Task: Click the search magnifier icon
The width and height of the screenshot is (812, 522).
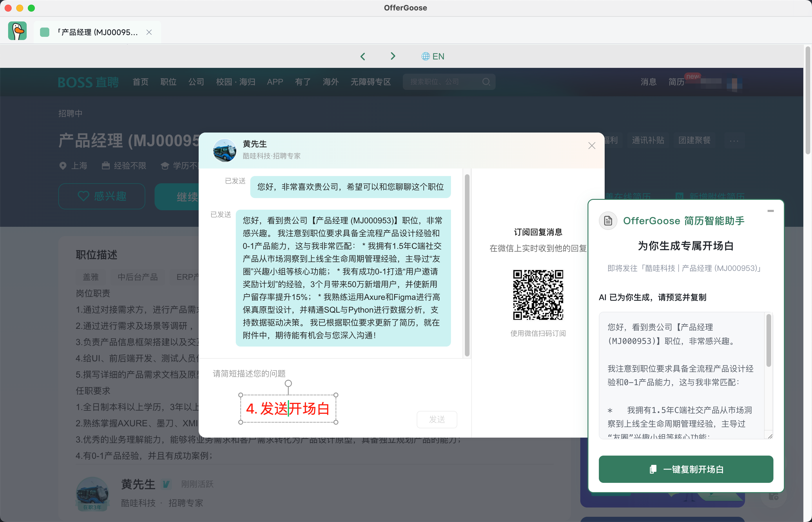Action: point(486,82)
